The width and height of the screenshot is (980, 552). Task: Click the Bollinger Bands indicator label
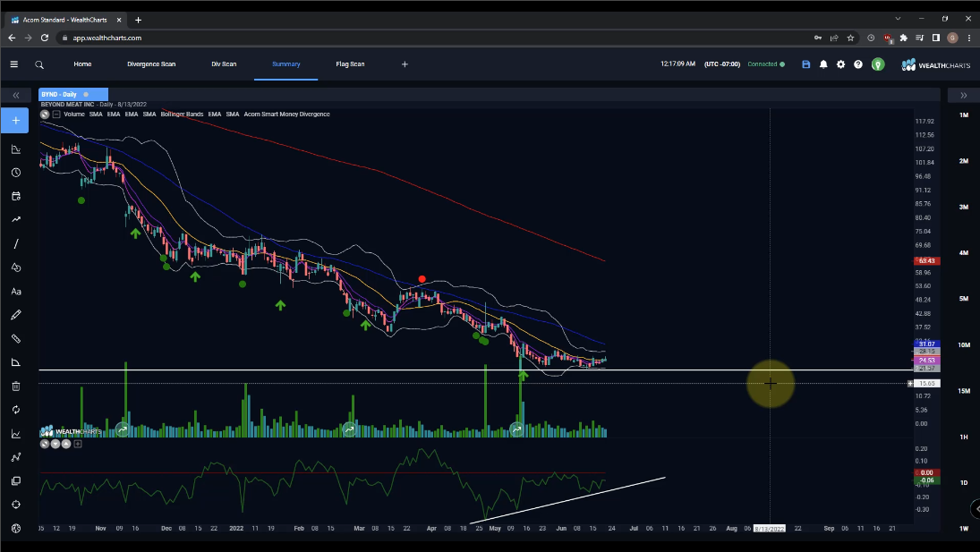182,115
